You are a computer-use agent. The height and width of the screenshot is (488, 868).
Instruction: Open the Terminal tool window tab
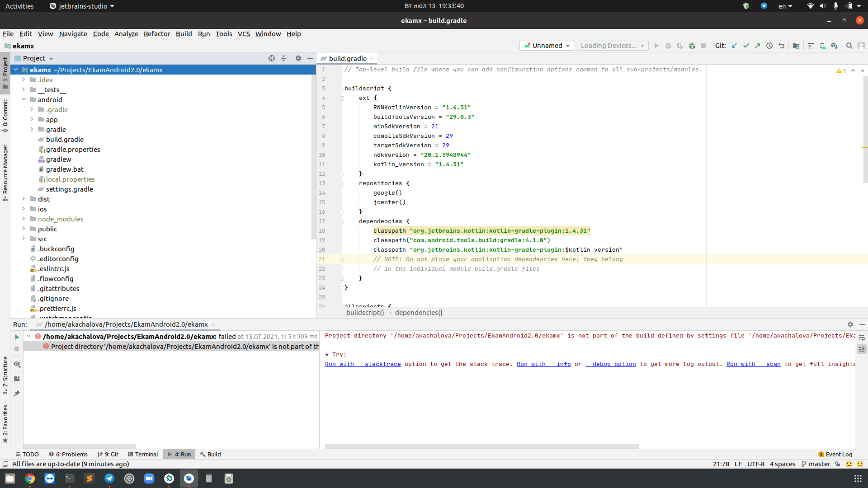coord(143,454)
